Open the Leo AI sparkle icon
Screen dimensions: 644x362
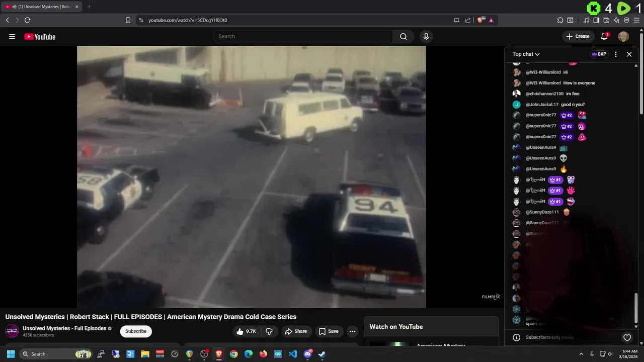point(616,20)
